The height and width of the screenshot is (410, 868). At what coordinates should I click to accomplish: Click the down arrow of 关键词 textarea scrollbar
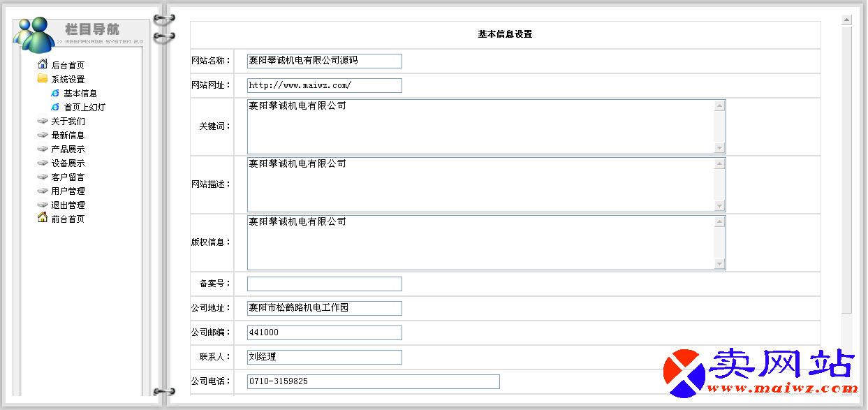[719, 147]
